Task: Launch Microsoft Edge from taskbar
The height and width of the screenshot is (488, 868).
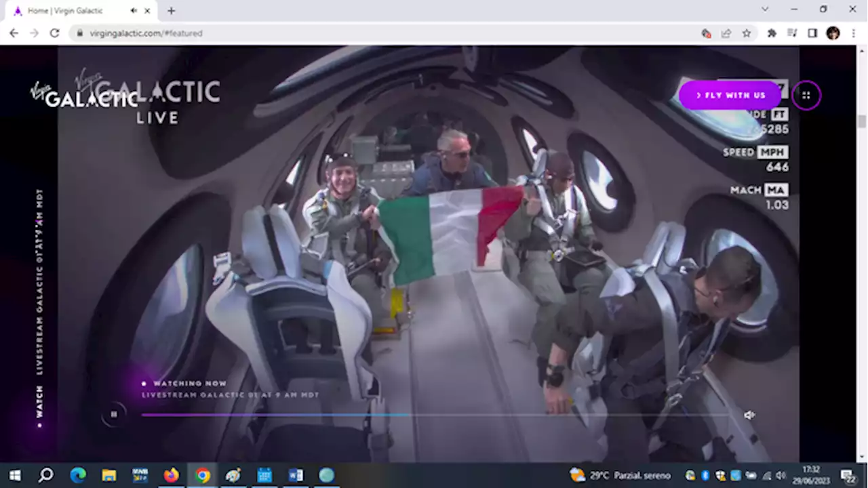Action: point(78,475)
